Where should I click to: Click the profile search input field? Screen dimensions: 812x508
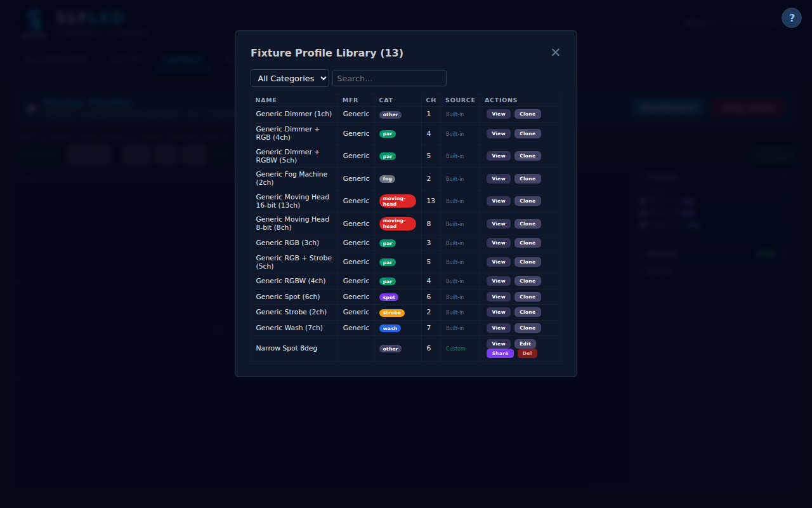389,78
